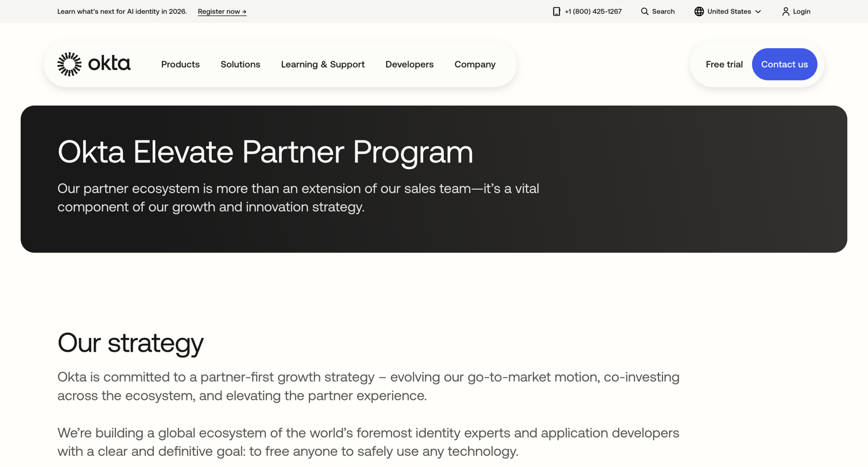Click the Okta sunburst logo icon
The image size is (868, 467).
point(69,64)
